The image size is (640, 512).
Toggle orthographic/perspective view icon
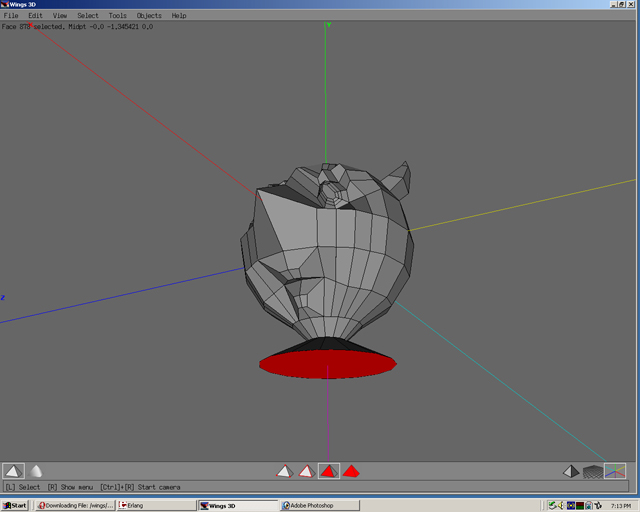[571, 472]
